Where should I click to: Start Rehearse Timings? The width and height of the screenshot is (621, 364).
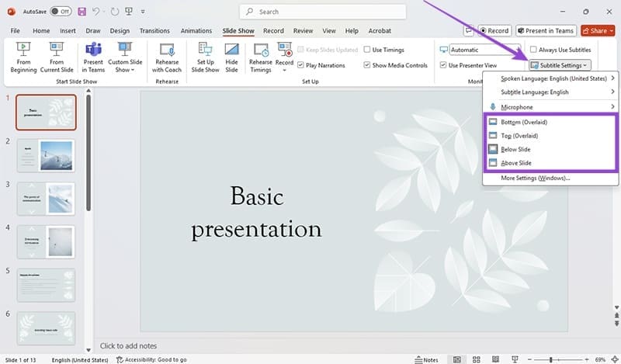261,57
